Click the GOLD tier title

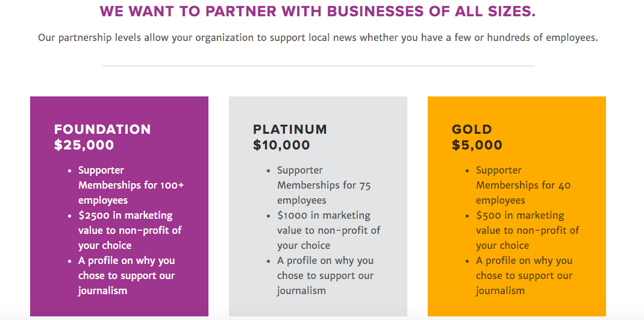472,130
